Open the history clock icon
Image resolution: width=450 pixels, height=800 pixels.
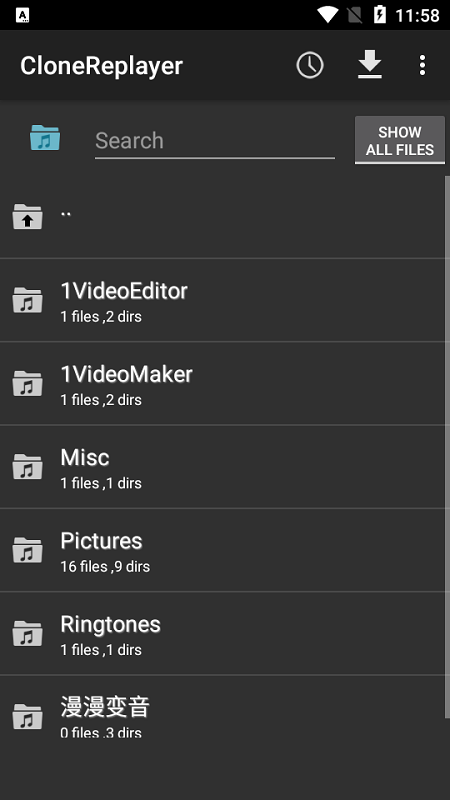(310, 65)
